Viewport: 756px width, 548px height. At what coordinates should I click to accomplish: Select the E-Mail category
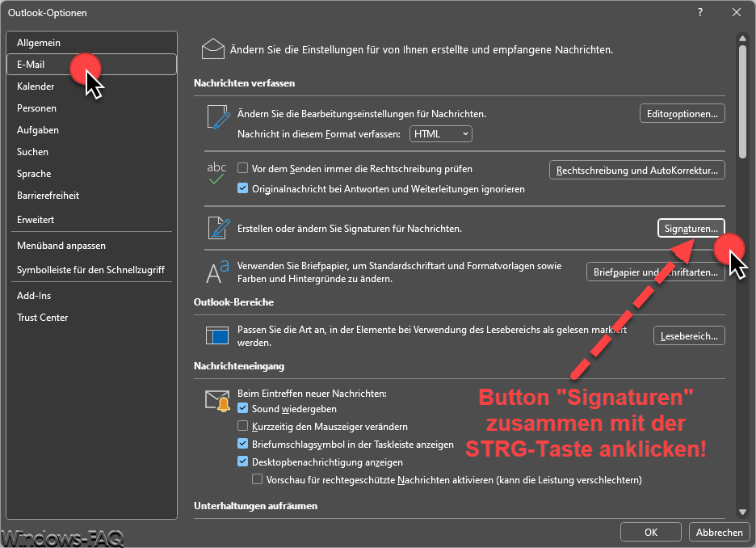click(91, 64)
